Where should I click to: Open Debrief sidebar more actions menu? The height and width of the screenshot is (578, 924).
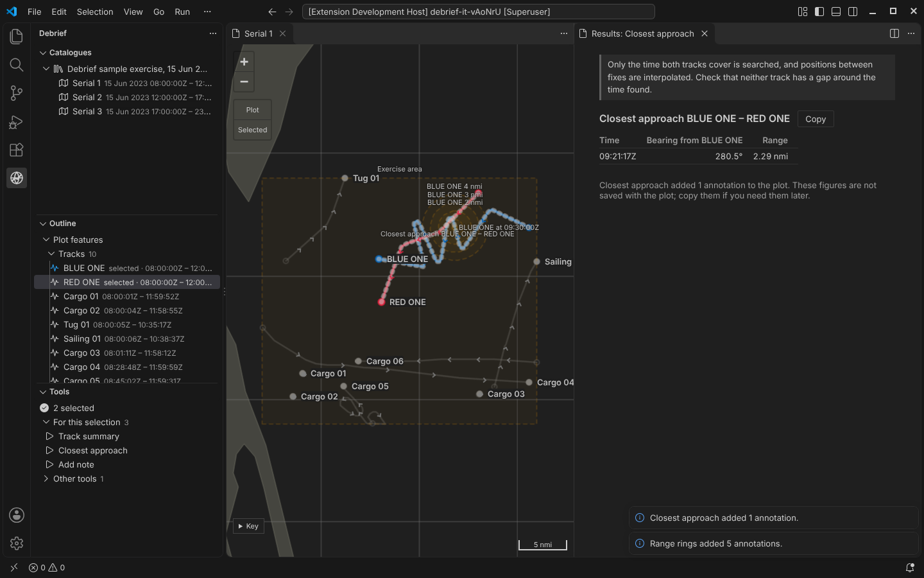[x=213, y=33]
